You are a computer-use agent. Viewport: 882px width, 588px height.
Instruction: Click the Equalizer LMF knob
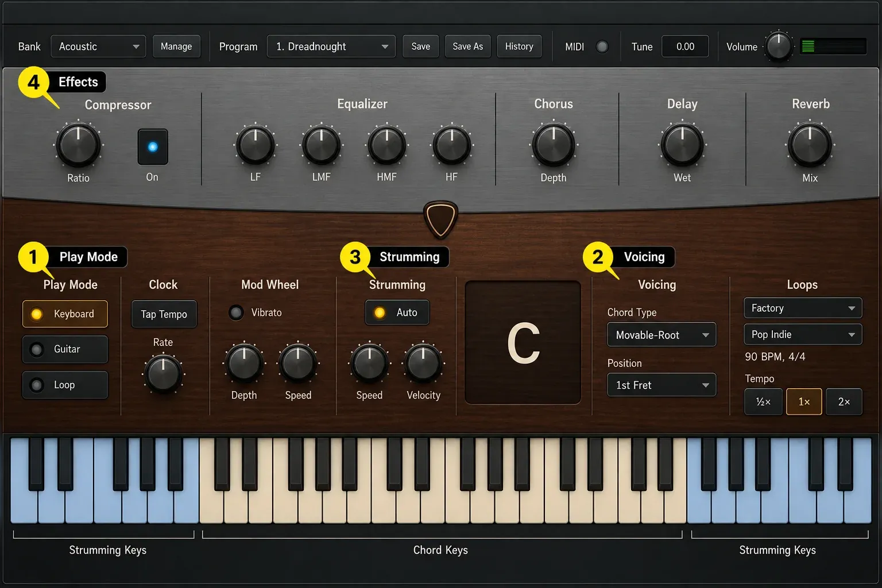tap(322, 145)
